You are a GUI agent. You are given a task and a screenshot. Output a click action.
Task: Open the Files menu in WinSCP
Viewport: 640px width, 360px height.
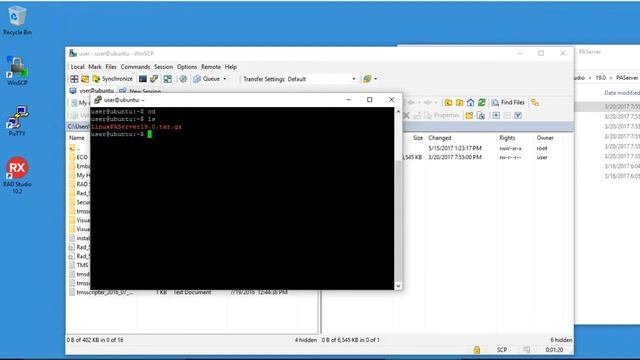click(111, 67)
